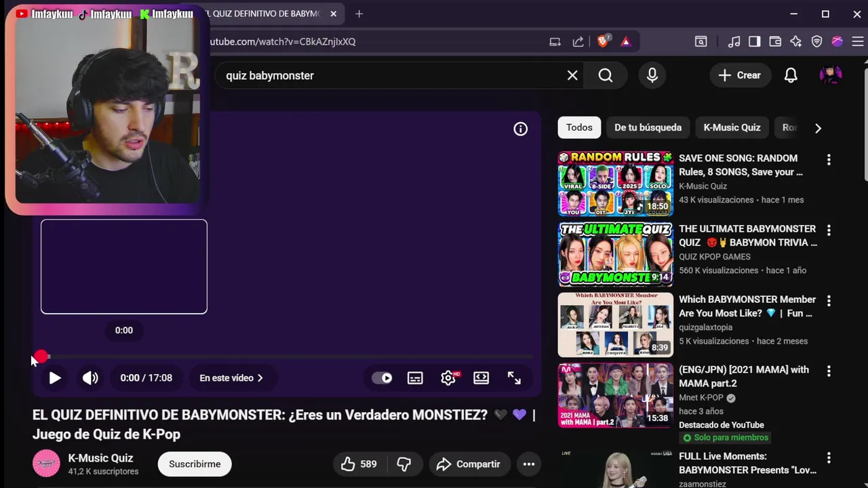Open K-Music Quiz channel avatar
The width and height of the screenshot is (868, 488).
tap(46, 464)
